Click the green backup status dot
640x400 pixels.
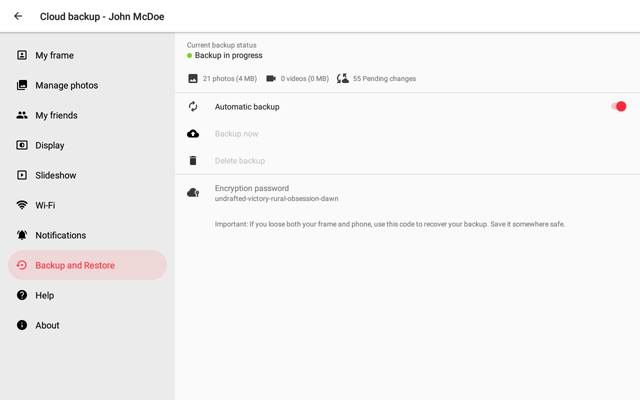189,56
